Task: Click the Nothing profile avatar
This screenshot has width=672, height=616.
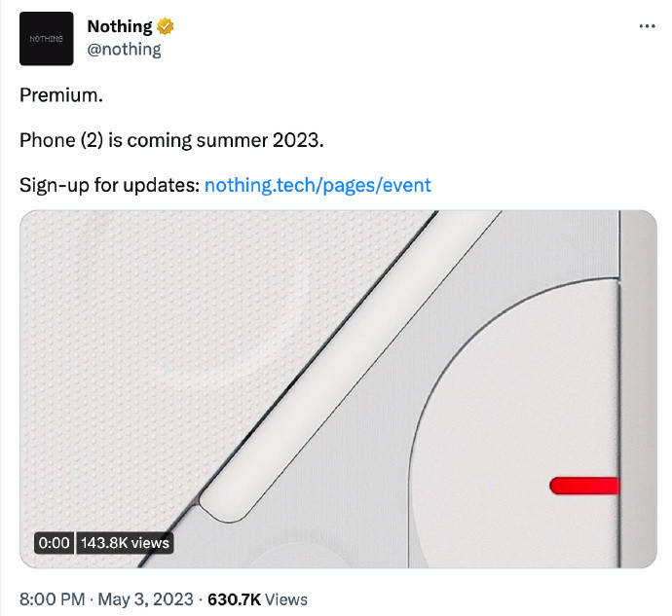Action: click(46, 39)
